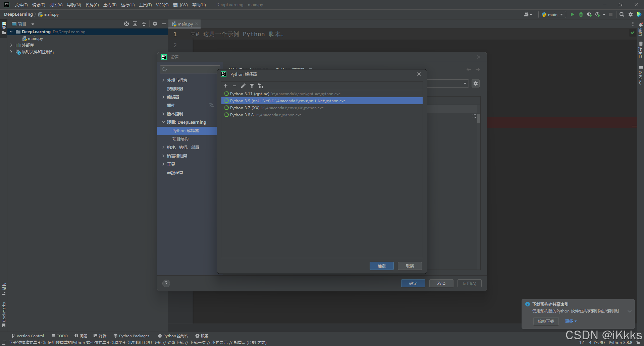Open 导航(N) menu
The width and height of the screenshot is (644, 346).
[74, 5]
